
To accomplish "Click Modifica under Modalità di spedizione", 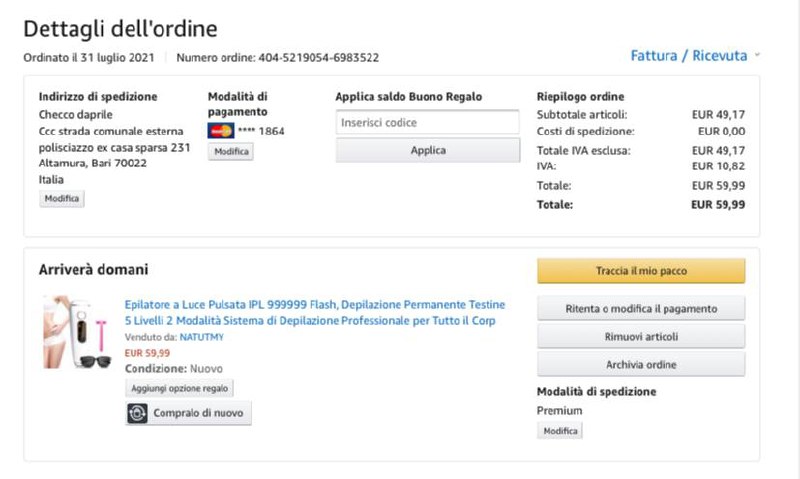I will click(x=559, y=431).
